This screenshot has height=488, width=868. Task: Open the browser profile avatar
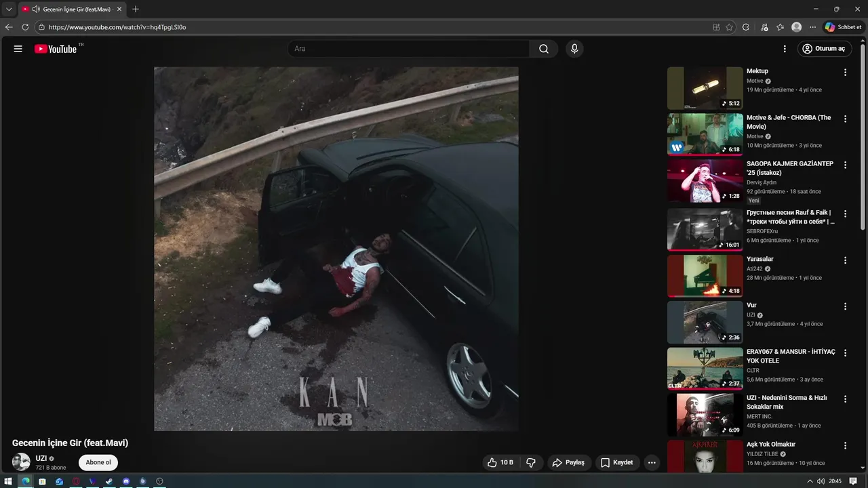(797, 27)
